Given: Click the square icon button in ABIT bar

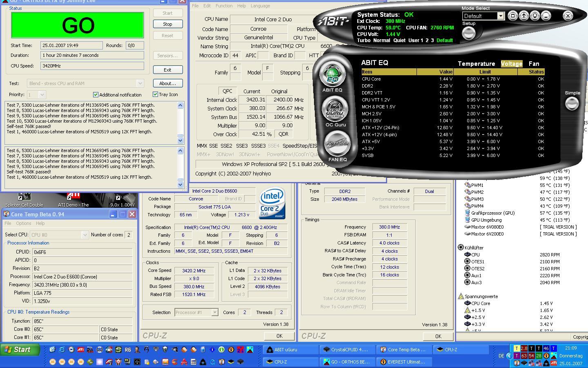Looking at the screenshot, I should coord(513,16).
